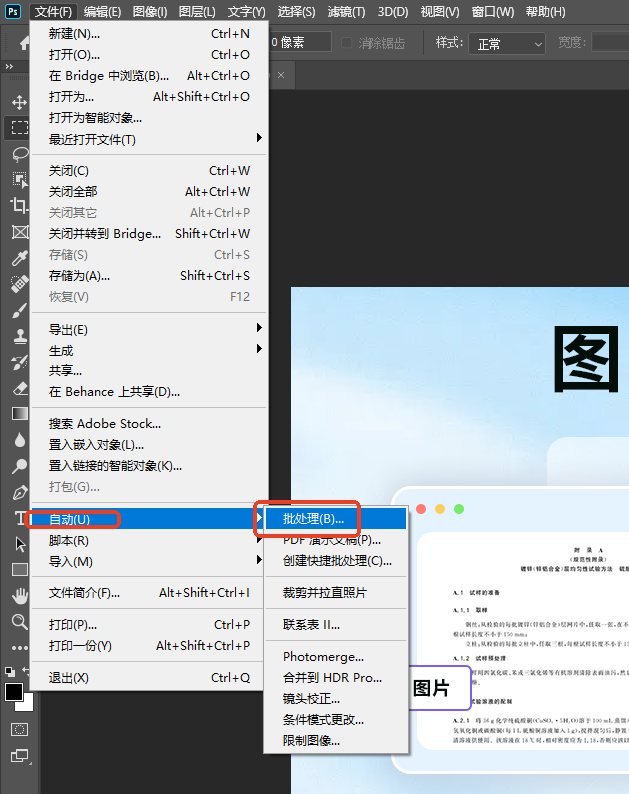Toggle Quick Mask mode icon
Screen dimensions: 629x794
19,729
